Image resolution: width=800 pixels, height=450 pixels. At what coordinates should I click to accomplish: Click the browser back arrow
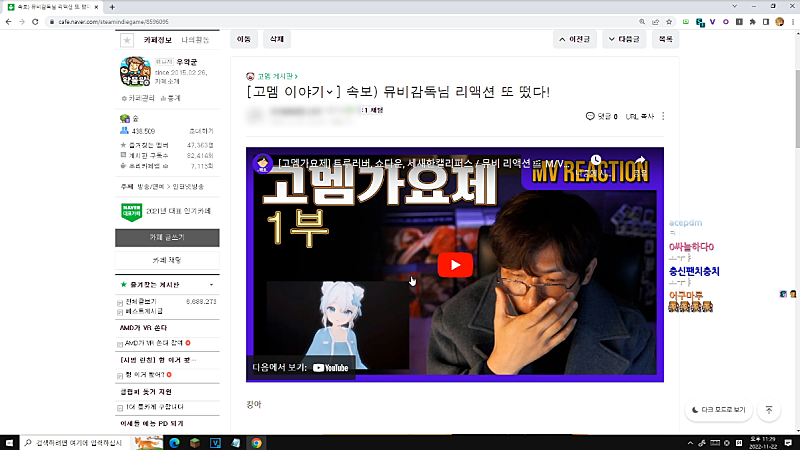click(x=8, y=22)
